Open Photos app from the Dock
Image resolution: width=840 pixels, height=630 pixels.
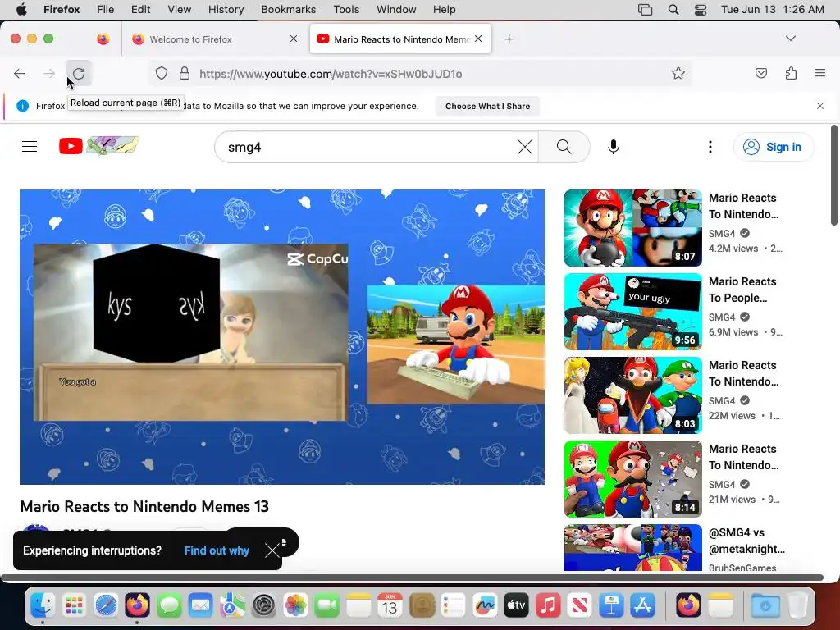(x=295, y=605)
